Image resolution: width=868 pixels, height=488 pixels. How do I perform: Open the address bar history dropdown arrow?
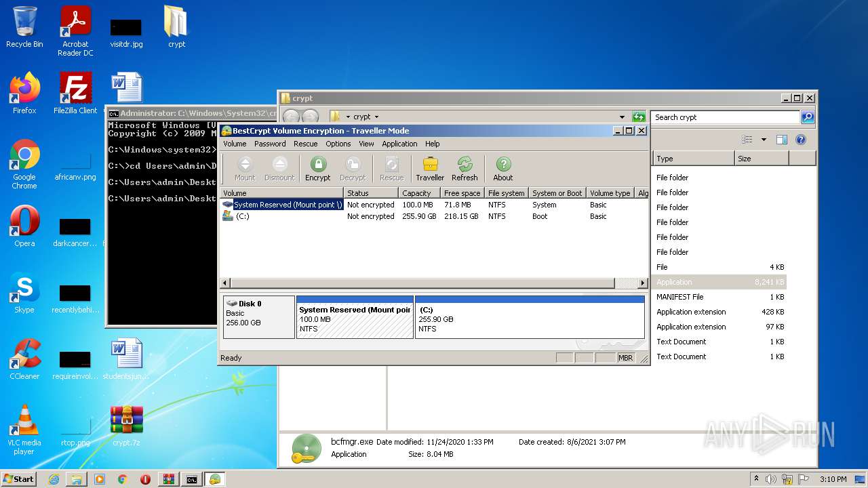tap(622, 117)
